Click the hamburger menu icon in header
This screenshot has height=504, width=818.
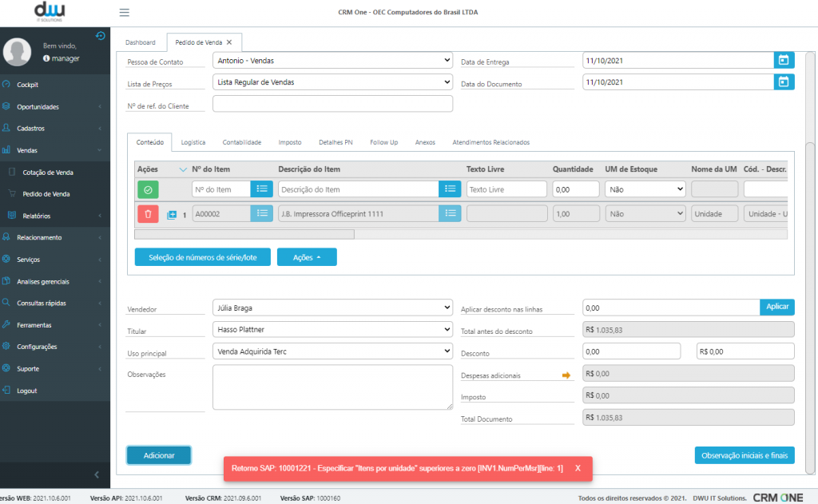124,13
